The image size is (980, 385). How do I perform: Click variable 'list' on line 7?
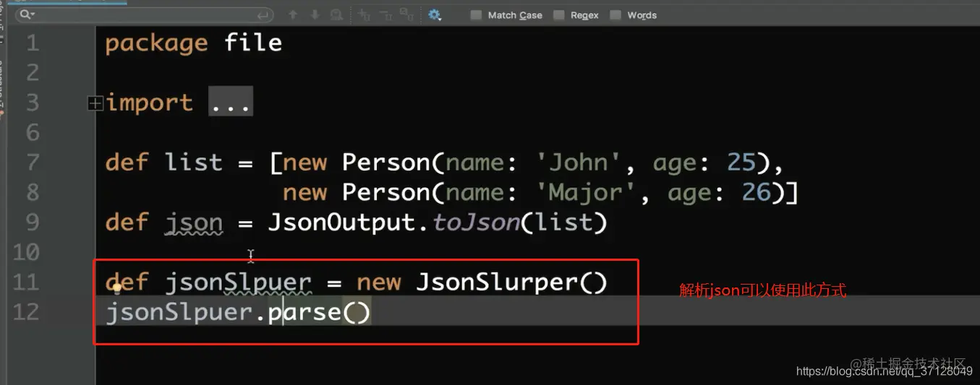point(193,162)
